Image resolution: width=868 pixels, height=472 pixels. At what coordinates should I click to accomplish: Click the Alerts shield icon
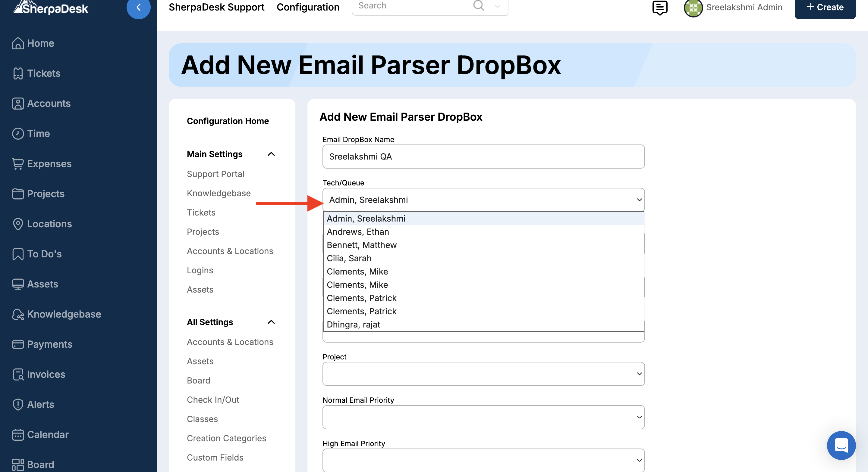(17, 404)
